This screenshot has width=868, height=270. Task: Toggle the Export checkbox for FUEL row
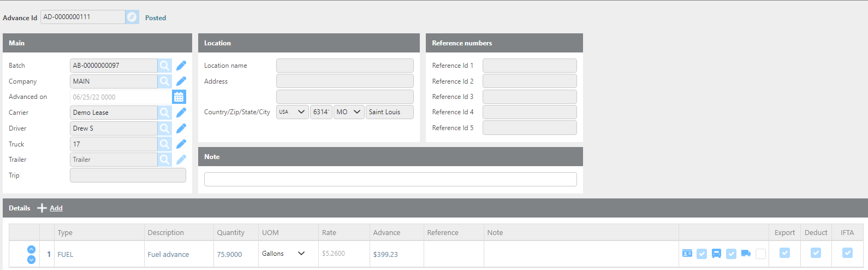(784, 253)
